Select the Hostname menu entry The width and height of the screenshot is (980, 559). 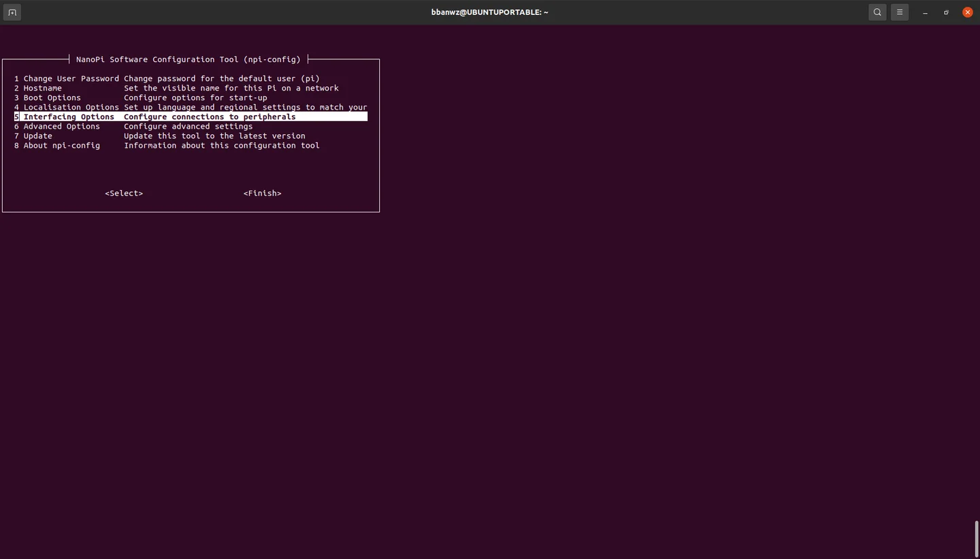(191, 88)
